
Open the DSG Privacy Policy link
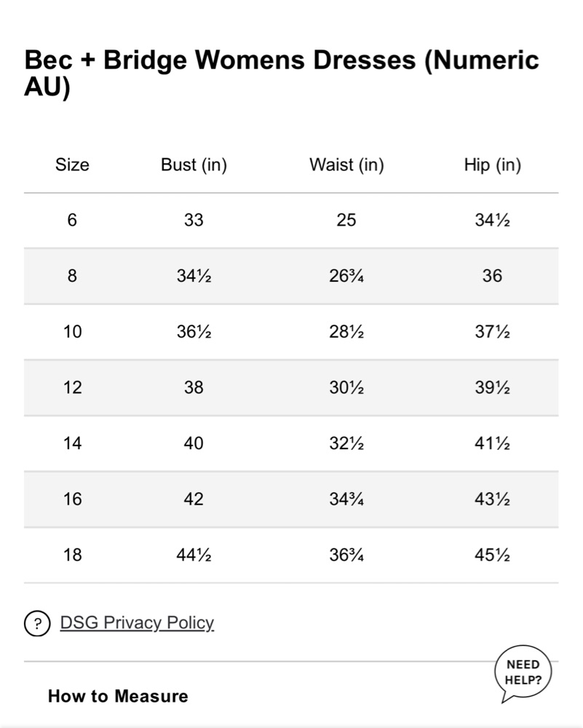click(x=137, y=622)
